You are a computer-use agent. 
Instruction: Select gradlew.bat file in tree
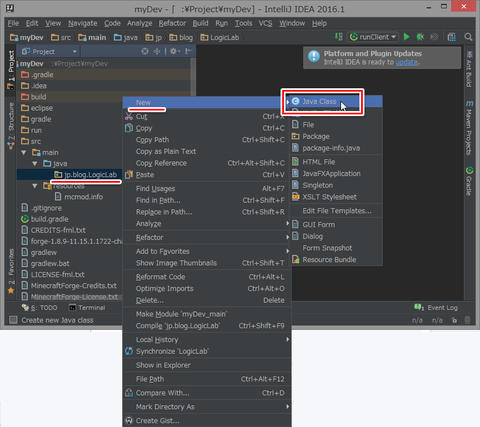[x=45, y=263]
